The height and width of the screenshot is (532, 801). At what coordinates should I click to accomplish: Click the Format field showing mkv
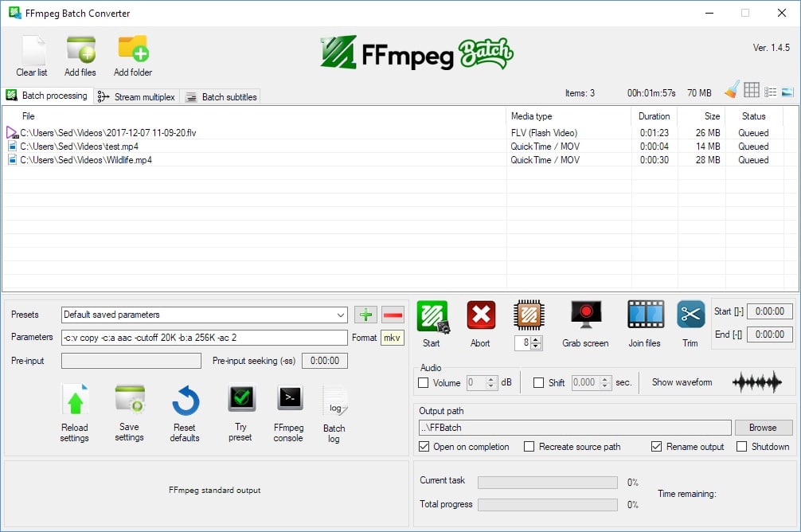click(393, 338)
